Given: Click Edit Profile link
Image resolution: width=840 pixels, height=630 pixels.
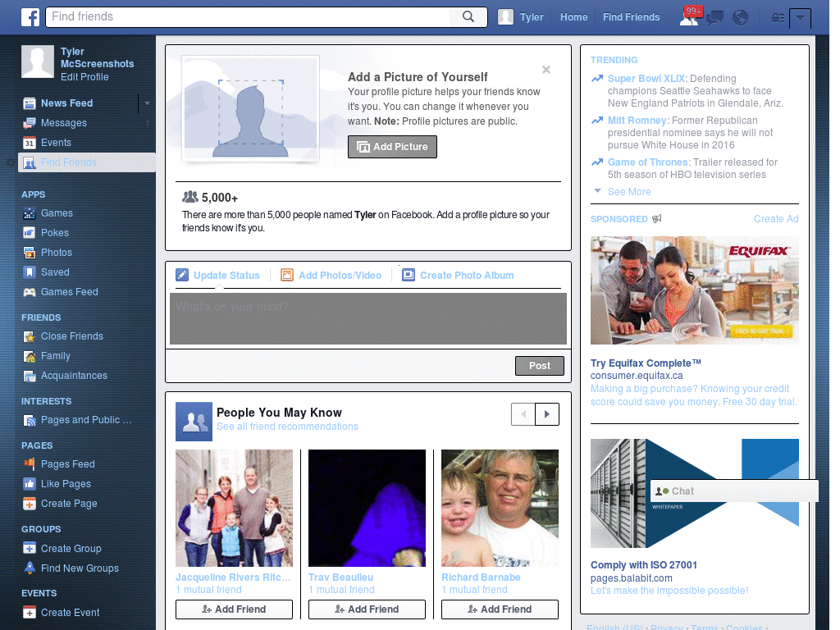Looking at the screenshot, I should point(84,77).
